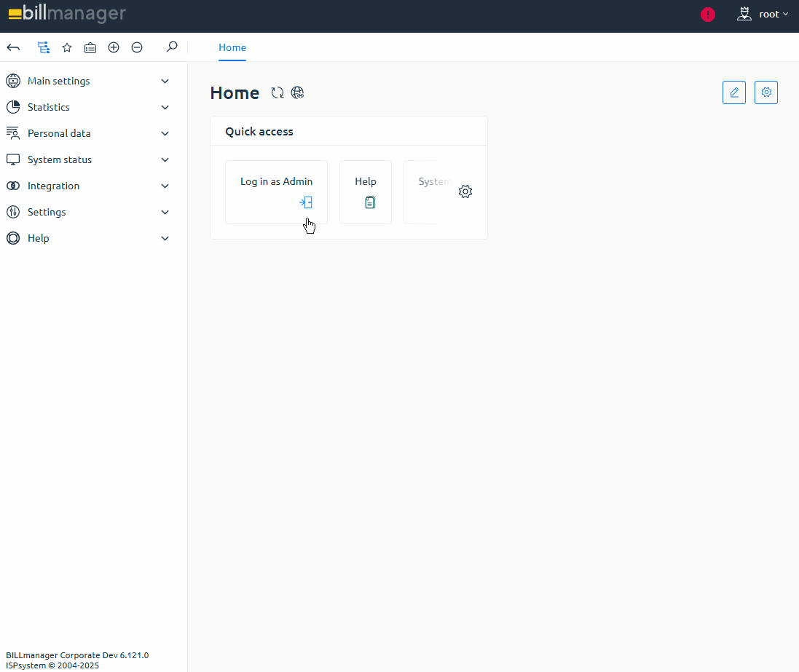Open favorites via the star icon
Viewport: 799px width, 672px height.
[67, 47]
